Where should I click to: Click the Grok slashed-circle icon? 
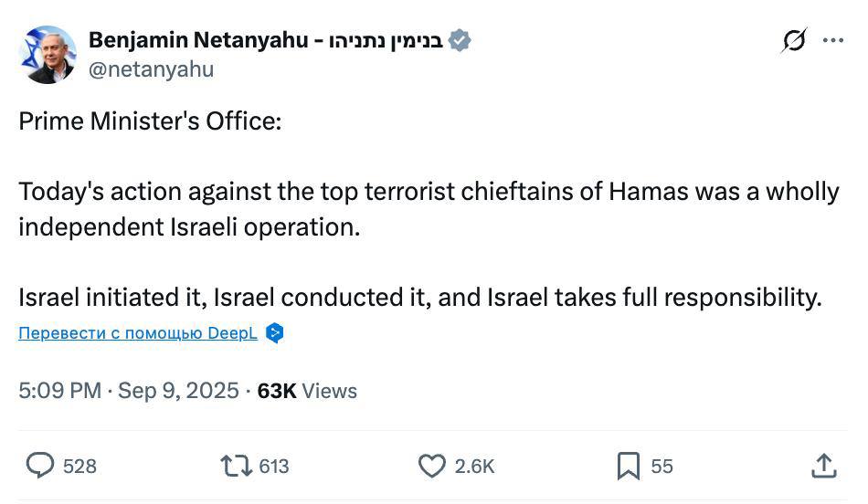click(794, 40)
